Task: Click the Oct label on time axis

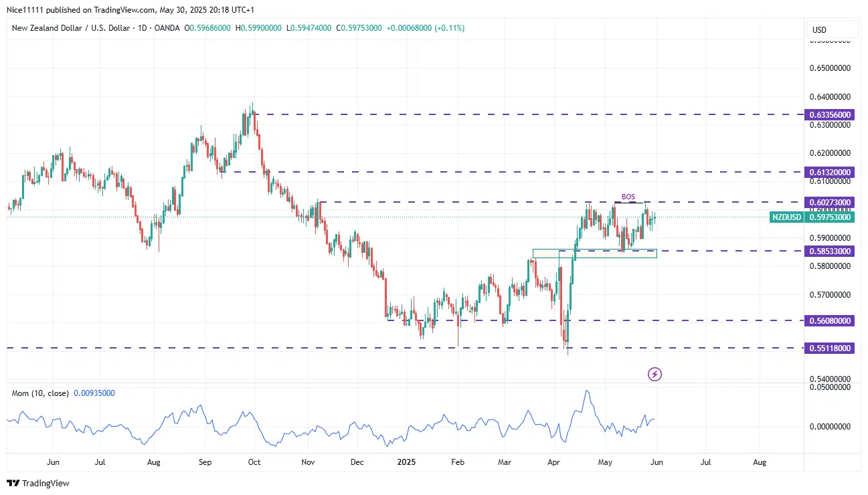Action: (x=254, y=462)
